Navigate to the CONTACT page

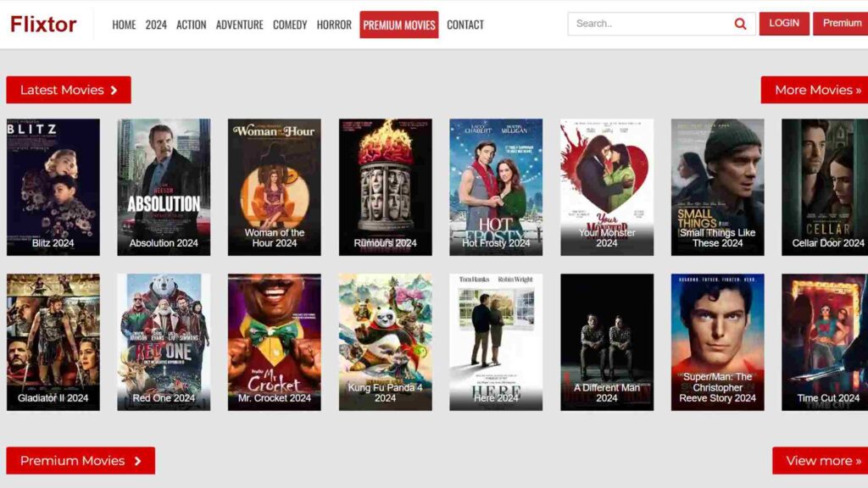(465, 25)
